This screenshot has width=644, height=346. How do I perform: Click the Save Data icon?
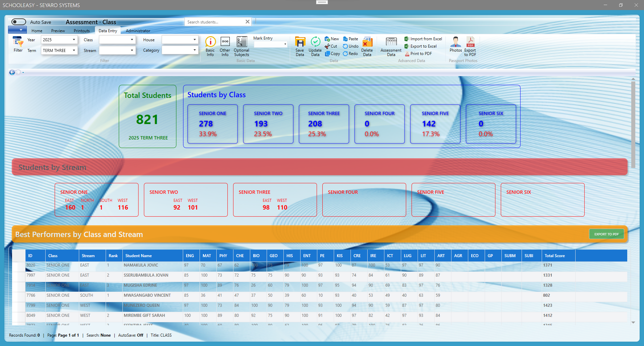[300, 46]
